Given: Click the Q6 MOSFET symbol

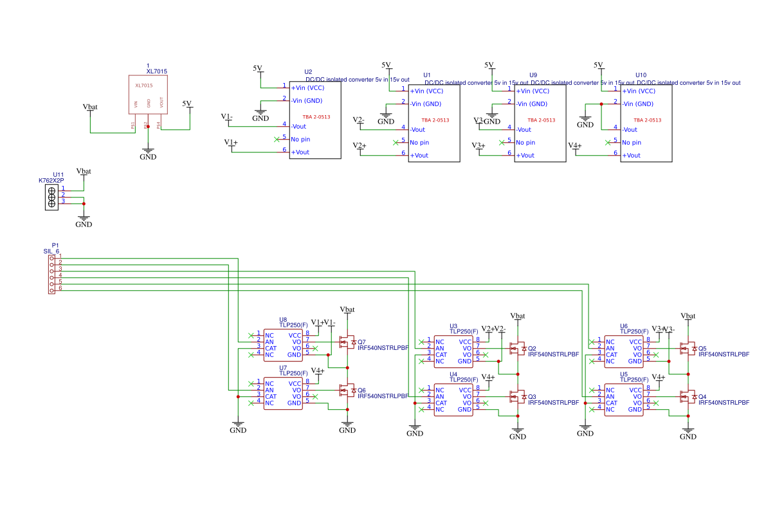Looking at the screenshot, I should 348,390.
